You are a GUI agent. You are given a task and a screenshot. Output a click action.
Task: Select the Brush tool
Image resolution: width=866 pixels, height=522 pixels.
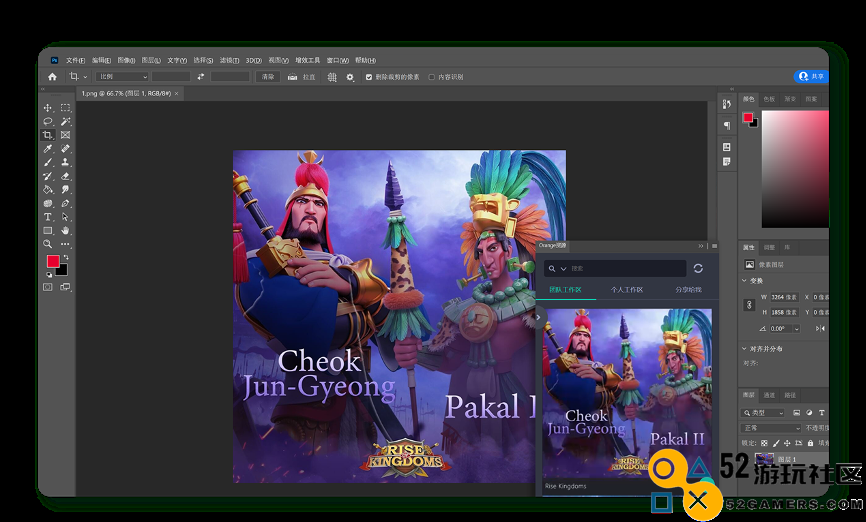(x=48, y=162)
